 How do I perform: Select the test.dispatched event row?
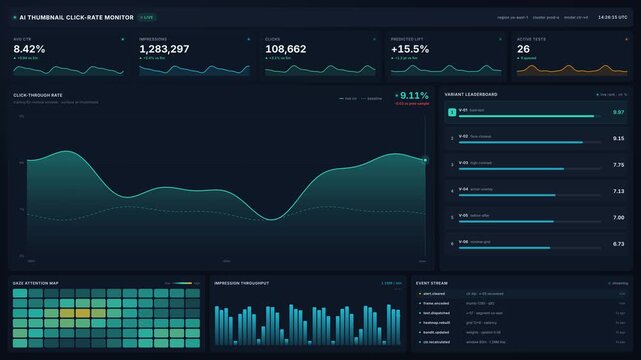tap(522, 313)
